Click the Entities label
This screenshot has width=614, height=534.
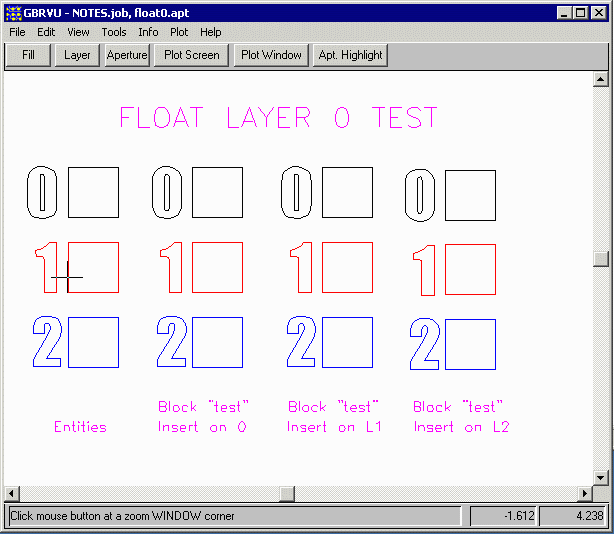tap(80, 427)
